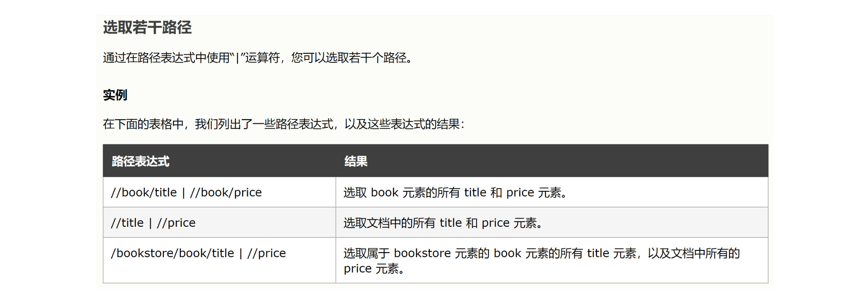Click the 结果 column header
Viewport: 868px width, 308px height.
coord(356,161)
